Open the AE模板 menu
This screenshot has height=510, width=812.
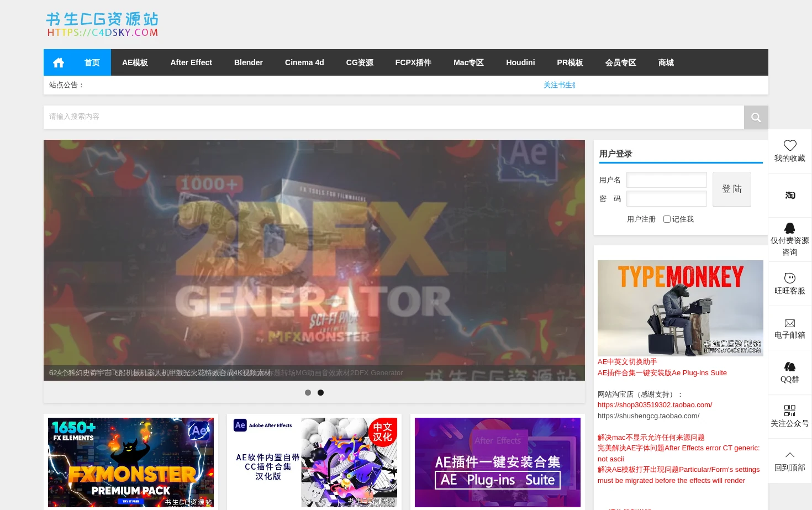click(x=135, y=62)
